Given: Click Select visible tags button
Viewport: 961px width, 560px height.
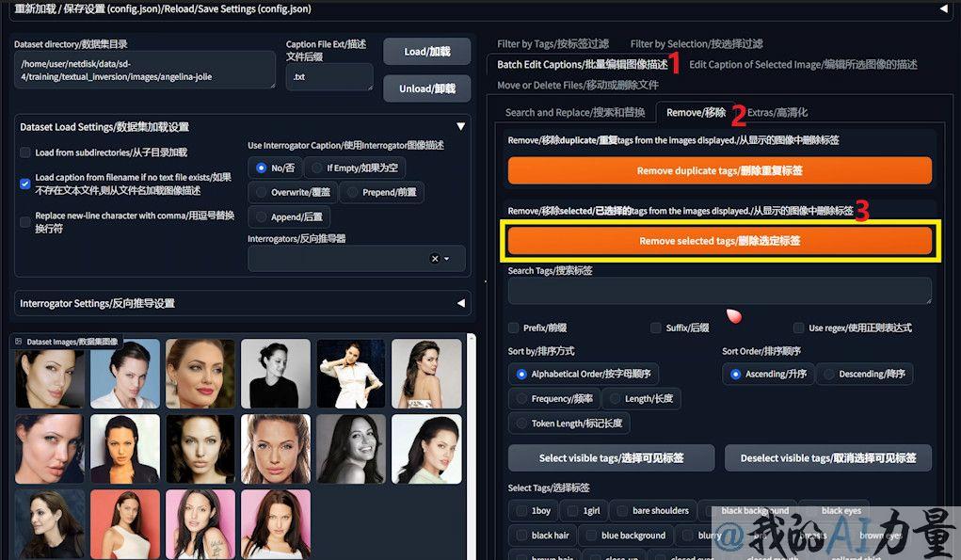Looking at the screenshot, I should tap(611, 457).
